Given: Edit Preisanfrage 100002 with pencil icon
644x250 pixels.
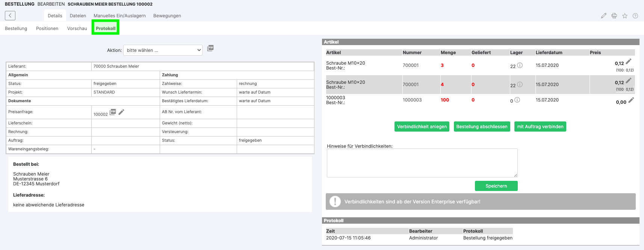Looking at the screenshot, I should (x=121, y=112).
